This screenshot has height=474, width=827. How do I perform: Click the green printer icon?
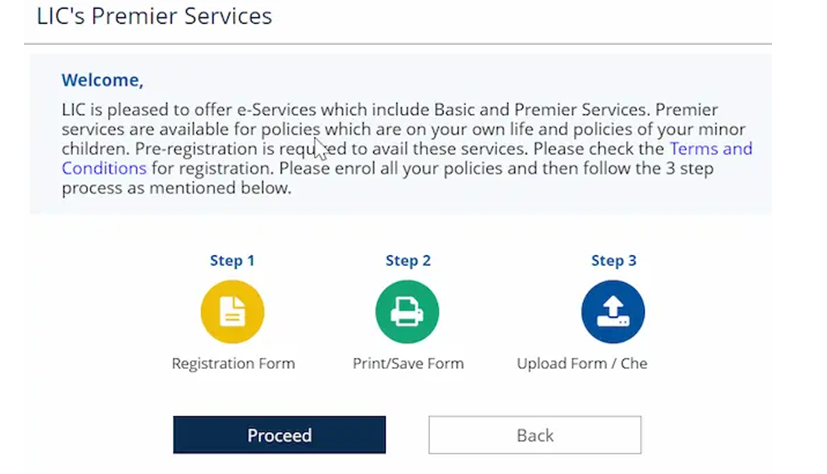(x=407, y=312)
